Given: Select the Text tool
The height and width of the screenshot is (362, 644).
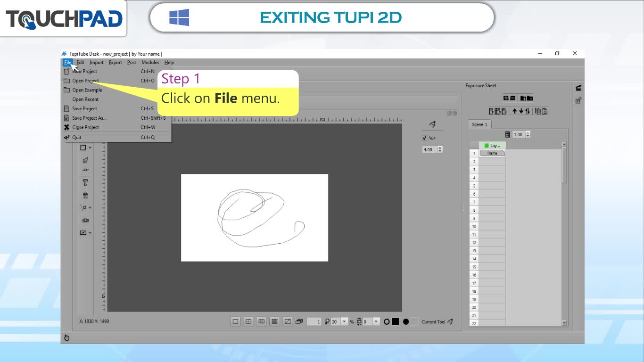Looking at the screenshot, I should click(85, 182).
